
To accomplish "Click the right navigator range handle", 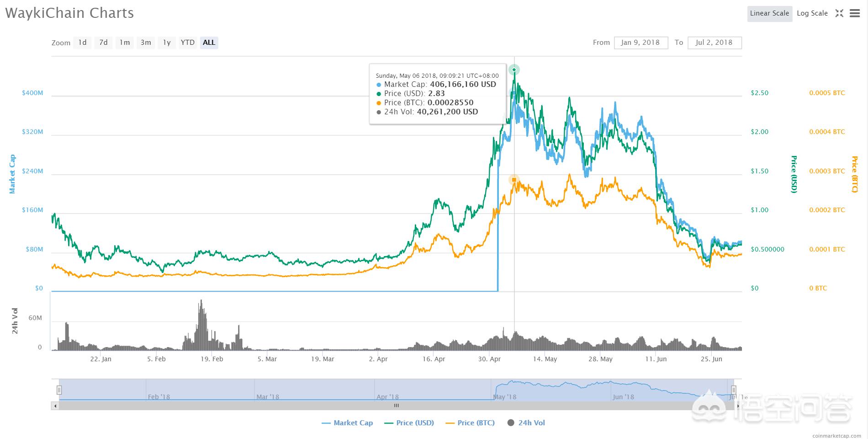I will click(x=733, y=390).
